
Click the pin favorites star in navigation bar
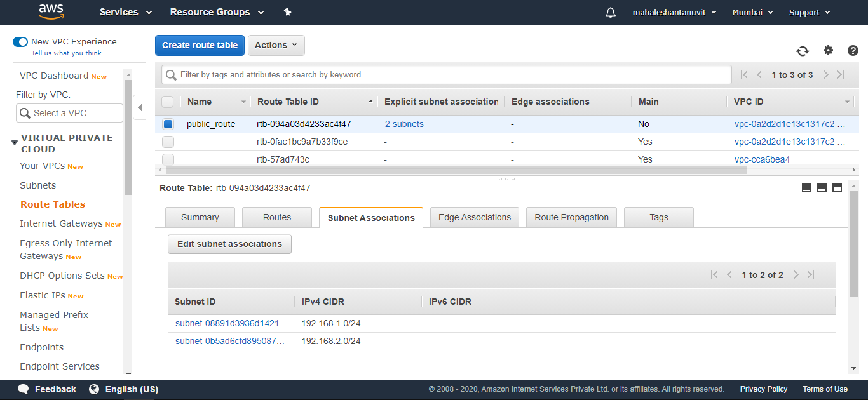click(287, 12)
